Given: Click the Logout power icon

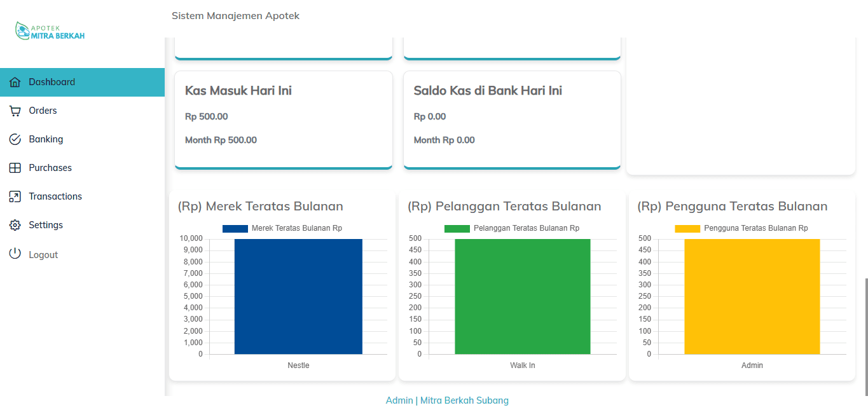Looking at the screenshot, I should pyautogui.click(x=15, y=254).
